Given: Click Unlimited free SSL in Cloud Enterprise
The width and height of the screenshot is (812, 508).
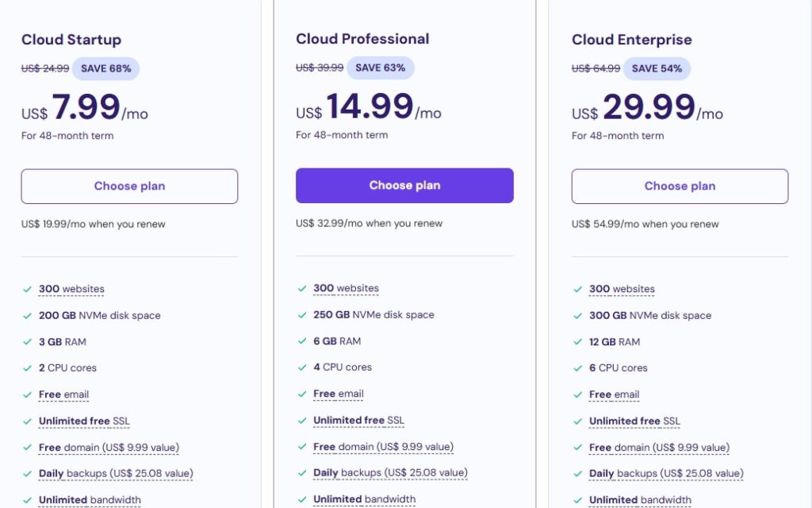Looking at the screenshot, I should [x=634, y=421].
